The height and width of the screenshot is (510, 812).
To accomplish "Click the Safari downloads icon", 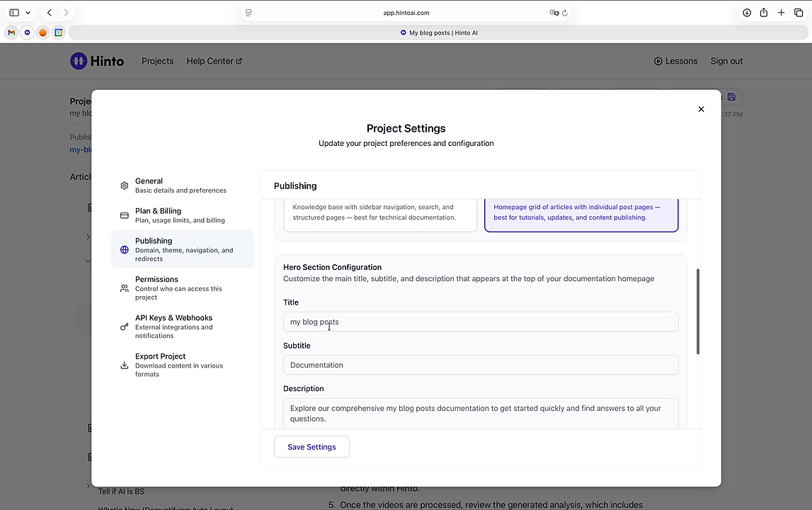I will pos(746,13).
